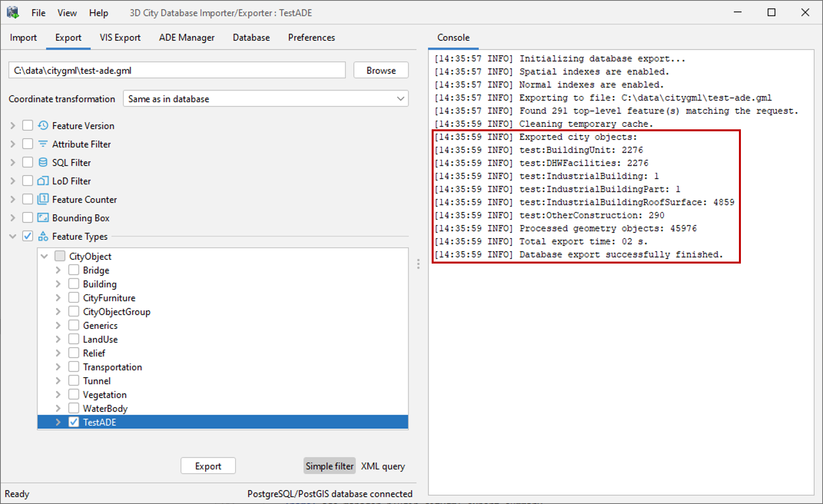
Task: Expand the Feature Version section
Action: pyautogui.click(x=13, y=125)
